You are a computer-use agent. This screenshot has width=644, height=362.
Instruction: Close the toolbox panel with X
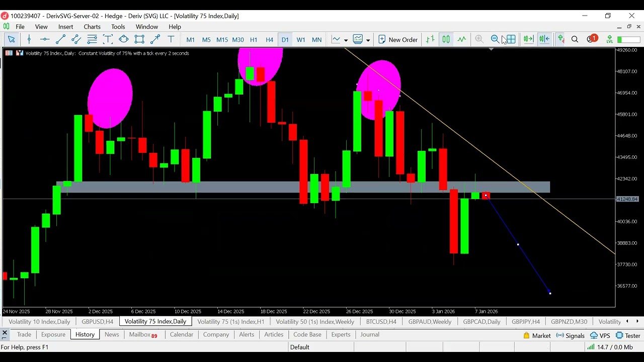tap(5, 333)
